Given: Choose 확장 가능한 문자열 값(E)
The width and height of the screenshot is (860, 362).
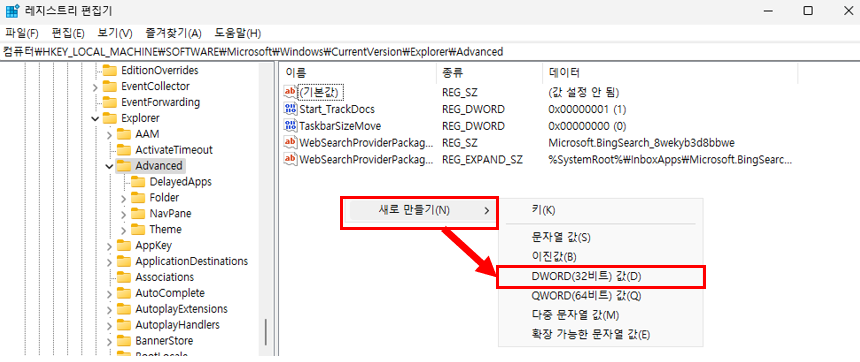Looking at the screenshot, I should pos(600,335).
